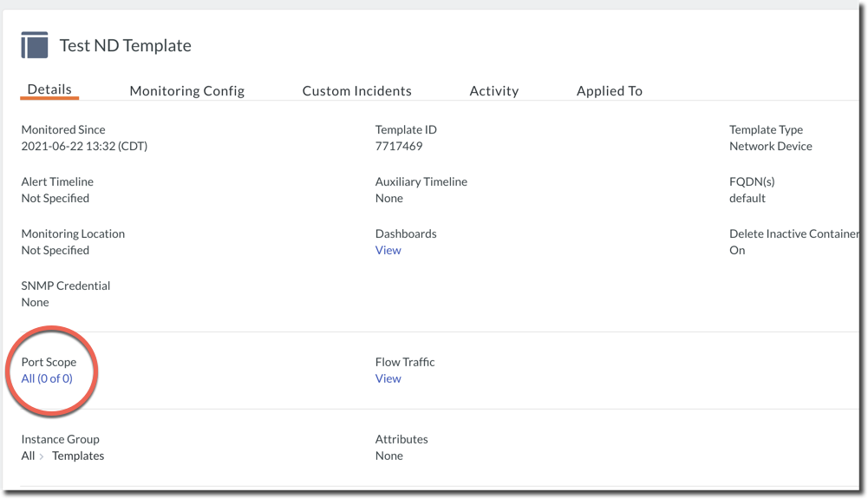Click the Alert Timeline Not Specified value
The image size is (868, 499).
coord(55,198)
